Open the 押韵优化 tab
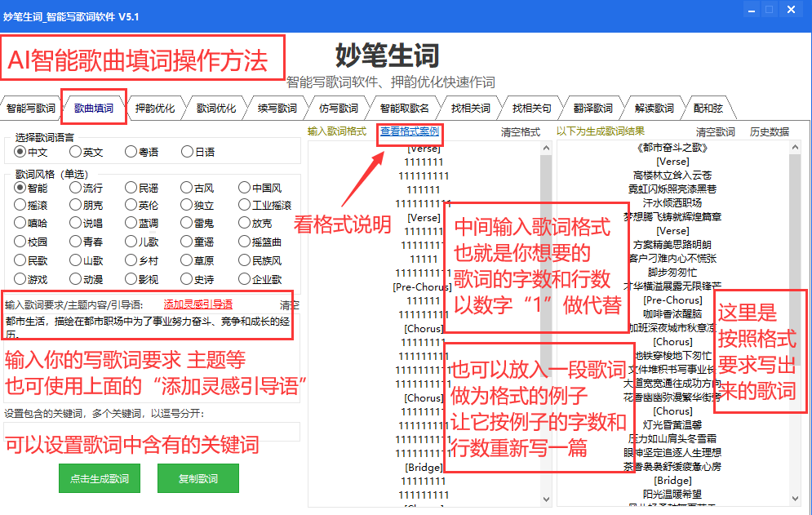 click(155, 109)
